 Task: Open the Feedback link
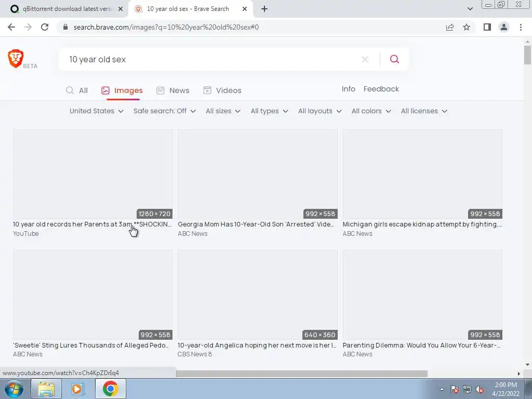click(381, 89)
